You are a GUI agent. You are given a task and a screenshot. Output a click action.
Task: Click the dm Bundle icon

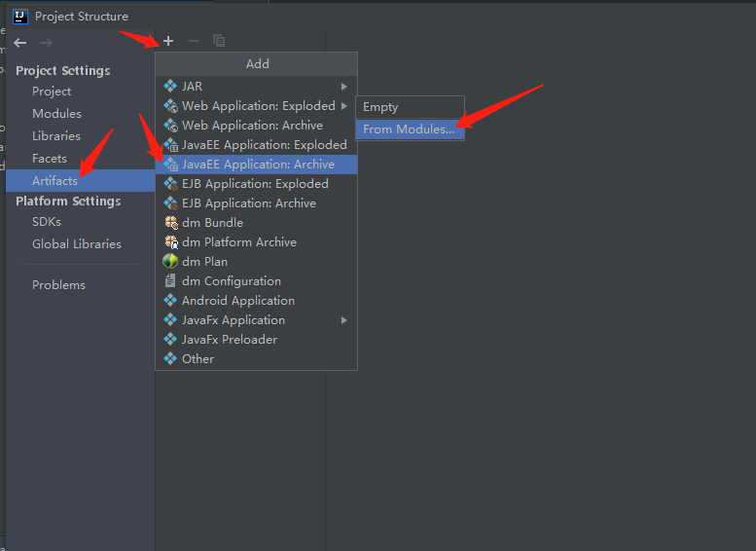tap(171, 222)
